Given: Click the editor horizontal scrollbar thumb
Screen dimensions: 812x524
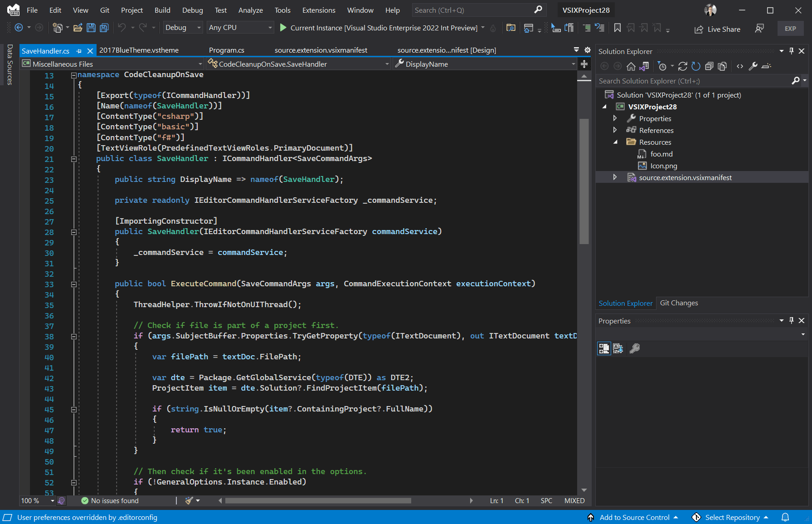Looking at the screenshot, I should (318, 501).
